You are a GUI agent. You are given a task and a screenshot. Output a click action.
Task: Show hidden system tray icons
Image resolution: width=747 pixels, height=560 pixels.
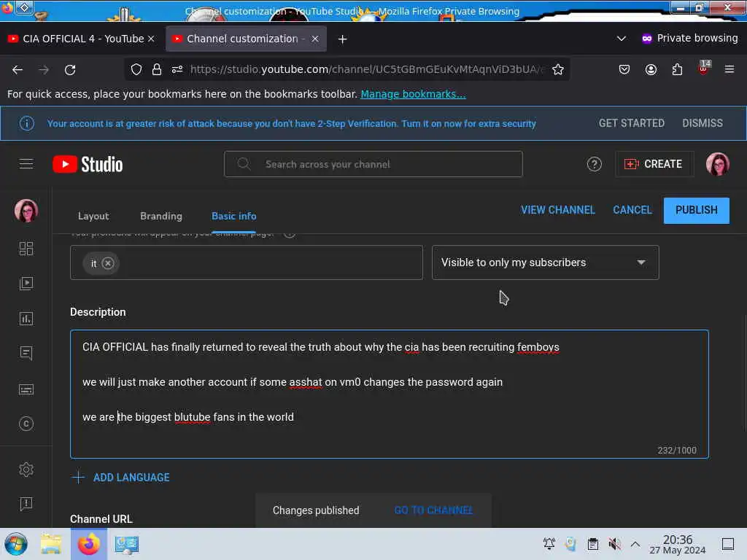(x=635, y=544)
